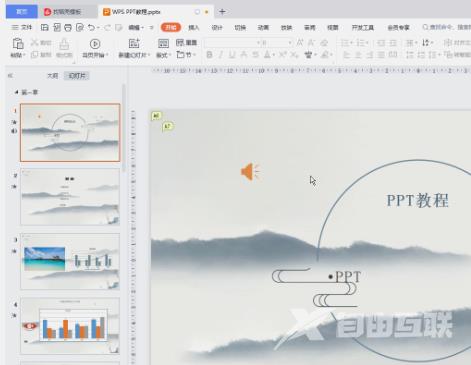The height and width of the screenshot is (365, 471).
Task: Click the New Slide icon
Action: (134, 43)
